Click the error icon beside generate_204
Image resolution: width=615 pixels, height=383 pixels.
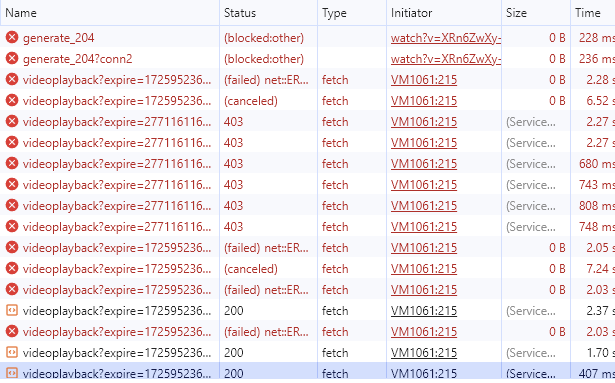pyautogui.click(x=12, y=37)
